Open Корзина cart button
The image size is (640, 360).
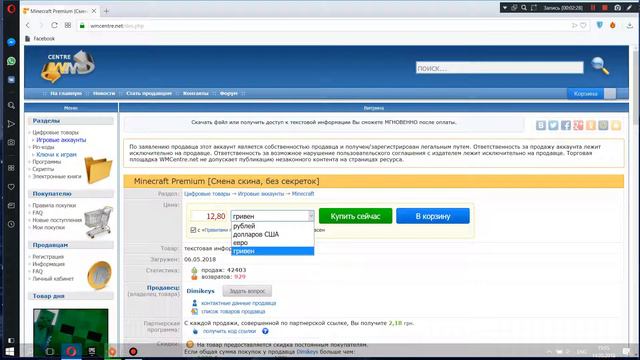(x=585, y=94)
